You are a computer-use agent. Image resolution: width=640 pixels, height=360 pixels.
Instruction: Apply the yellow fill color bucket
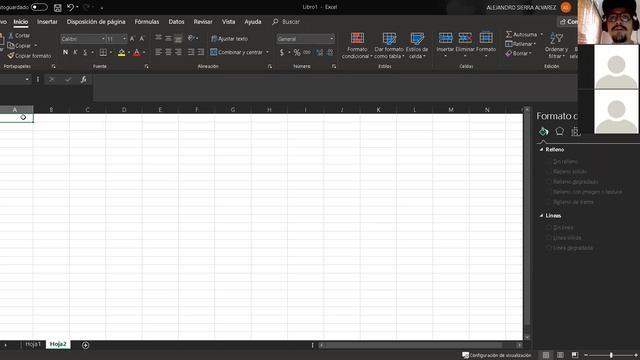click(x=122, y=52)
